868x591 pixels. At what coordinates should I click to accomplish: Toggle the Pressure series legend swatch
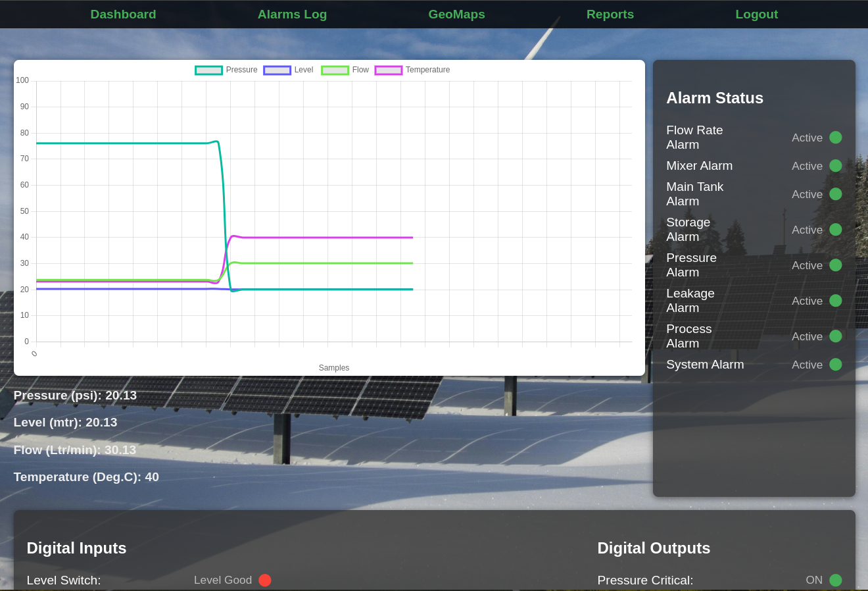point(209,70)
